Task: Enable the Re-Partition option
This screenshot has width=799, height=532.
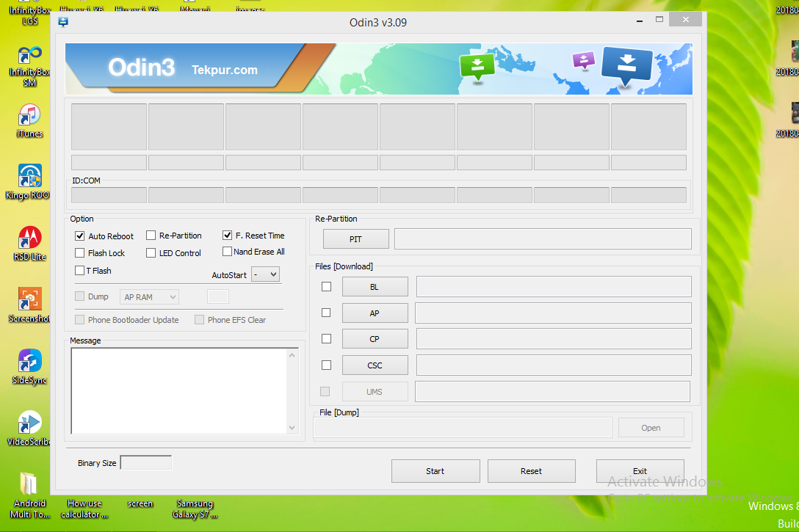Action: pos(151,236)
